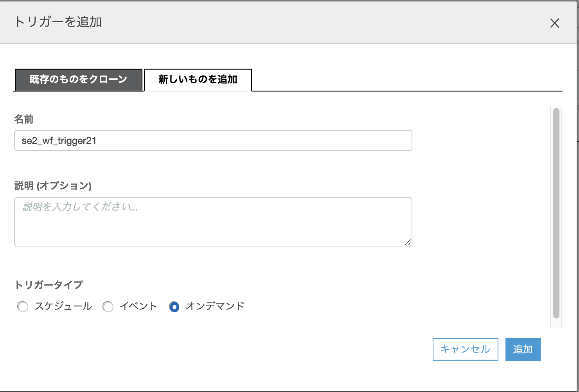Focus the 名前 input field
Image resolution: width=579 pixels, height=392 pixels.
click(213, 140)
